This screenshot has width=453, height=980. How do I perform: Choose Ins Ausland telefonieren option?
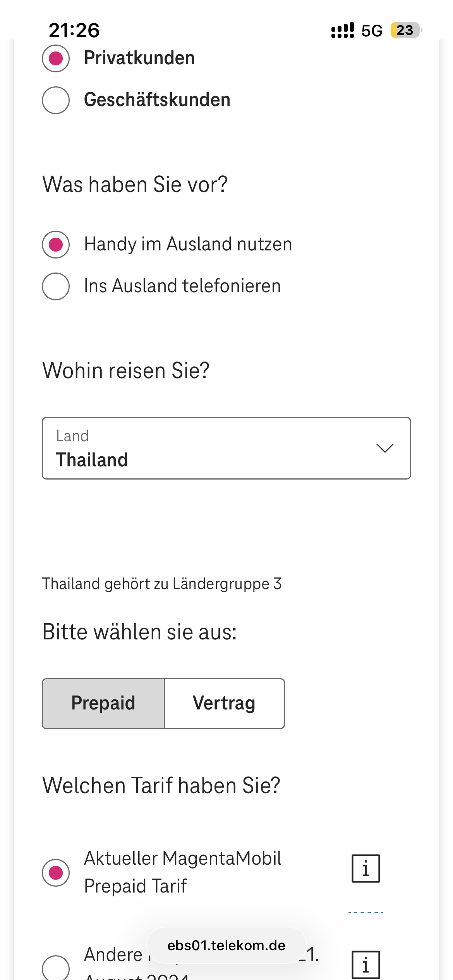pyautogui.click(x=56, y=286)
